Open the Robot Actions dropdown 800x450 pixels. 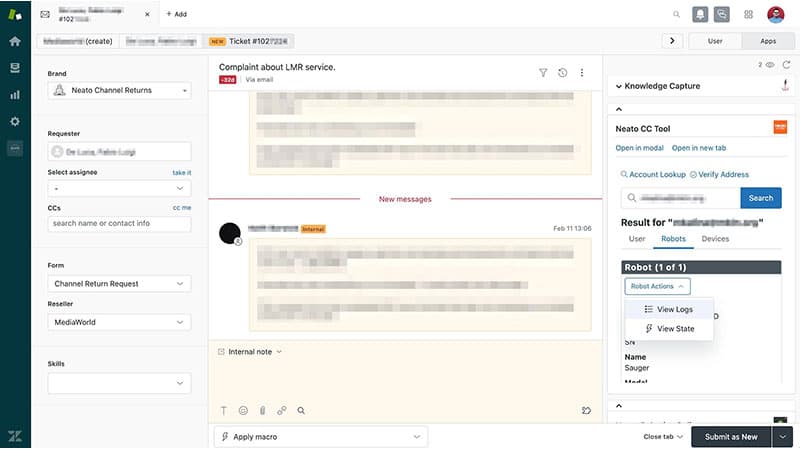coord(657,286)
